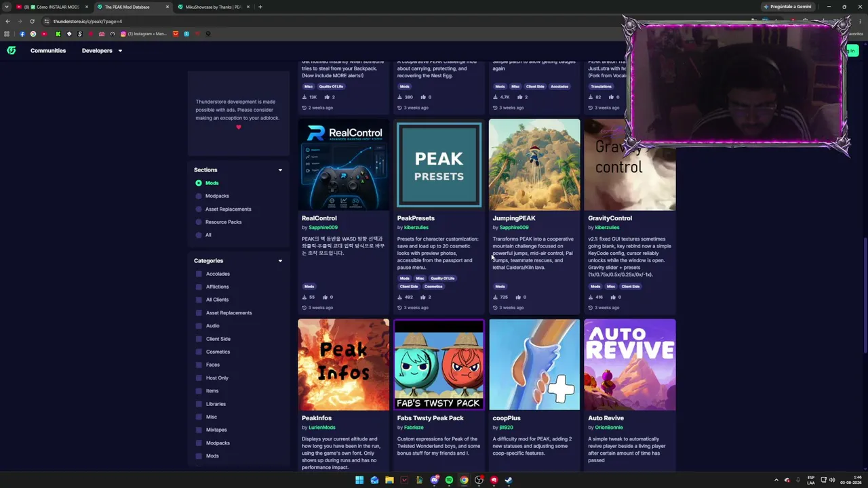Image resolution: width=868 pixels, height=488 pixels.
Task: Open the Thunderstore logo home link
Action: 12,50
